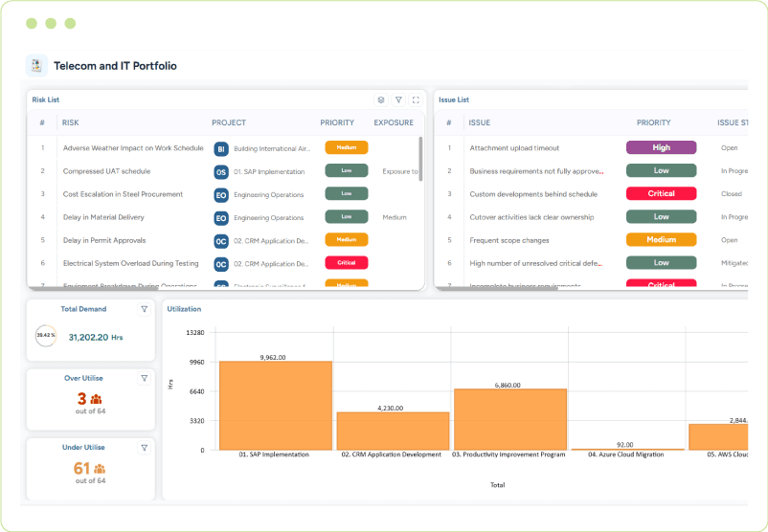Click the OS avatar for SAP Implementation
Image resolution: width=768 pixels, height=532 pixels.
click(221, 172)
